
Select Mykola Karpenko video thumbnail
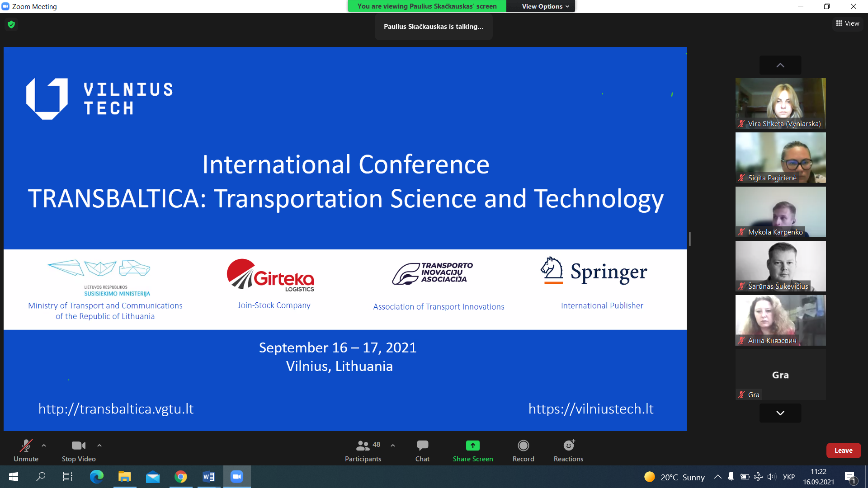point(780,212)
